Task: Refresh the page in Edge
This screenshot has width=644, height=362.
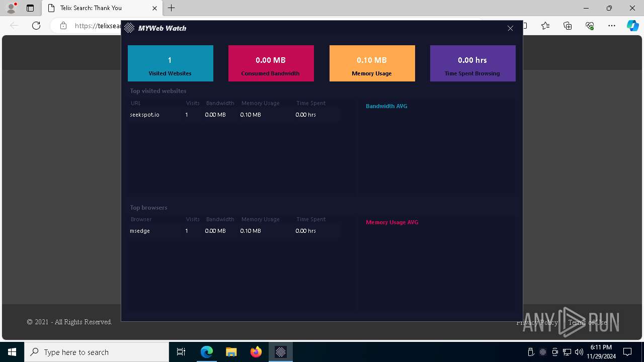Action: [x=36, y=26]
